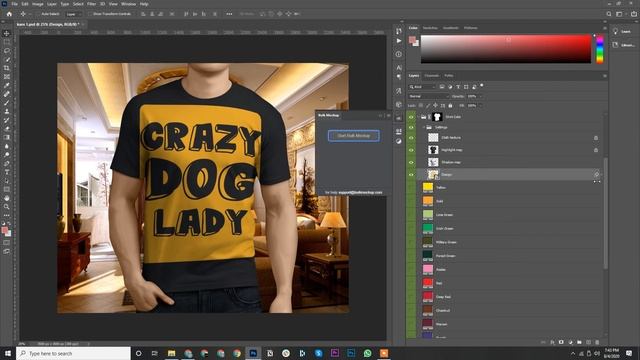Click the lock all icon in the Lock row

pyautogui.click(x=450, y=106)
